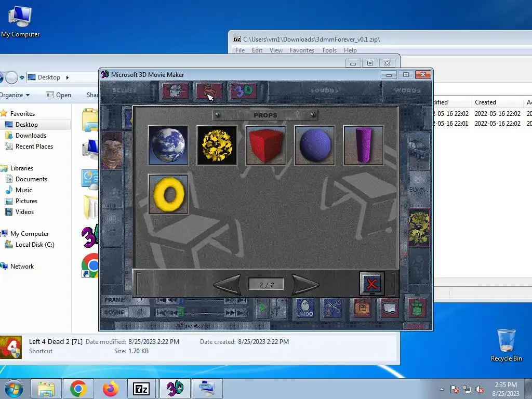Select My Computer in Explorer sidebar
Viewport: 532px width, 399px height.
tap(29, 234)
